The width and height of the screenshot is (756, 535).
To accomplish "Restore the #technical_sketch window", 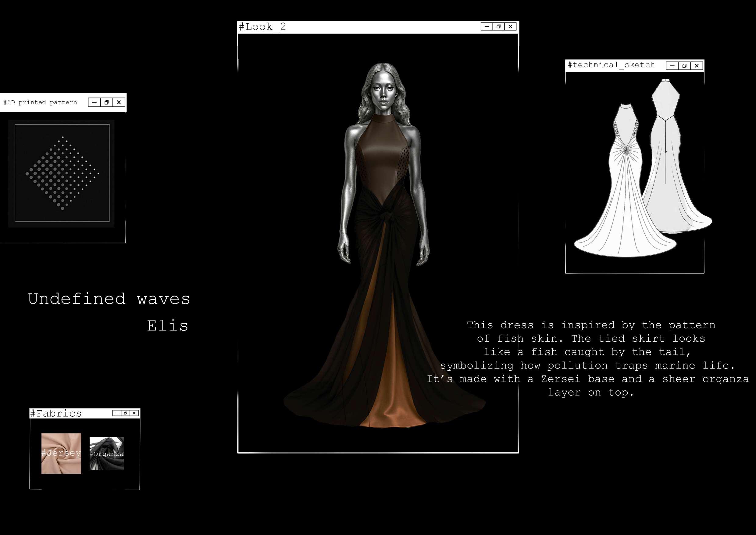I will 685,66.
